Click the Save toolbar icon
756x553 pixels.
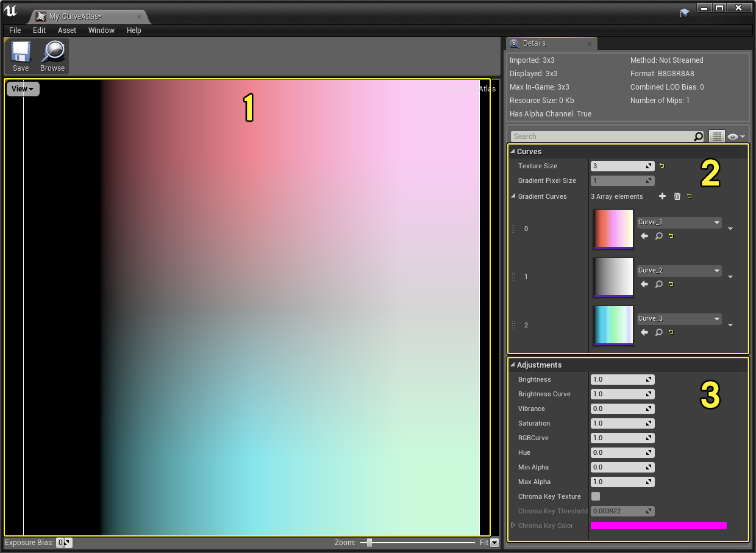tap(21, 57)
